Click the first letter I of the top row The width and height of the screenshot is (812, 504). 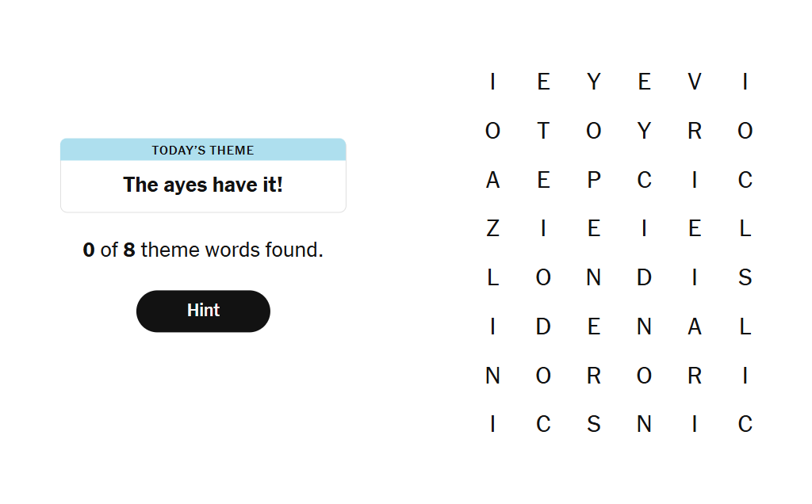pos(493,82)
